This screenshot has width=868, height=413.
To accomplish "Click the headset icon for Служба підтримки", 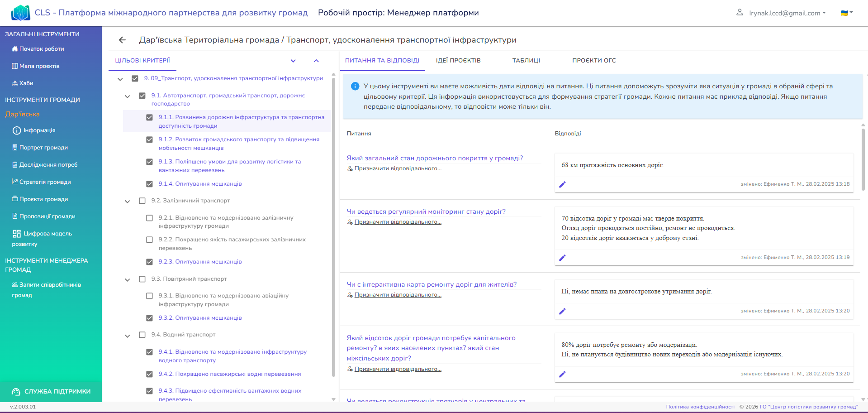I will coord(16,392).
